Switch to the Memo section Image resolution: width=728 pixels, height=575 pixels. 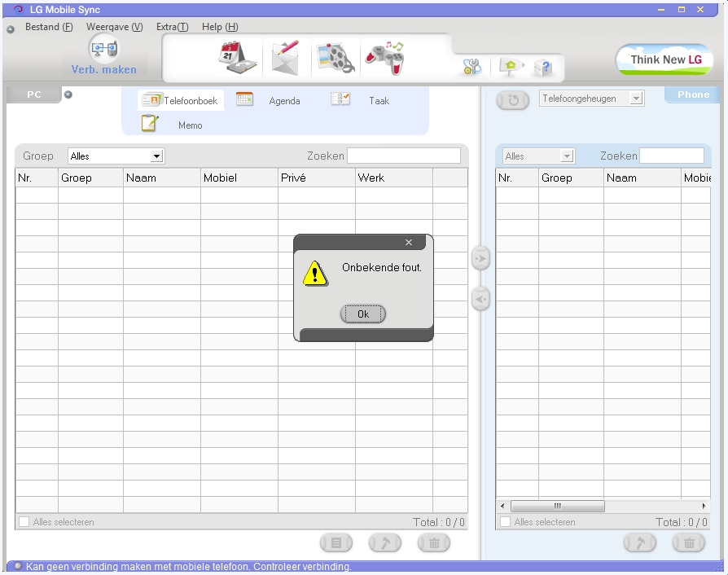tap(190, 125)
